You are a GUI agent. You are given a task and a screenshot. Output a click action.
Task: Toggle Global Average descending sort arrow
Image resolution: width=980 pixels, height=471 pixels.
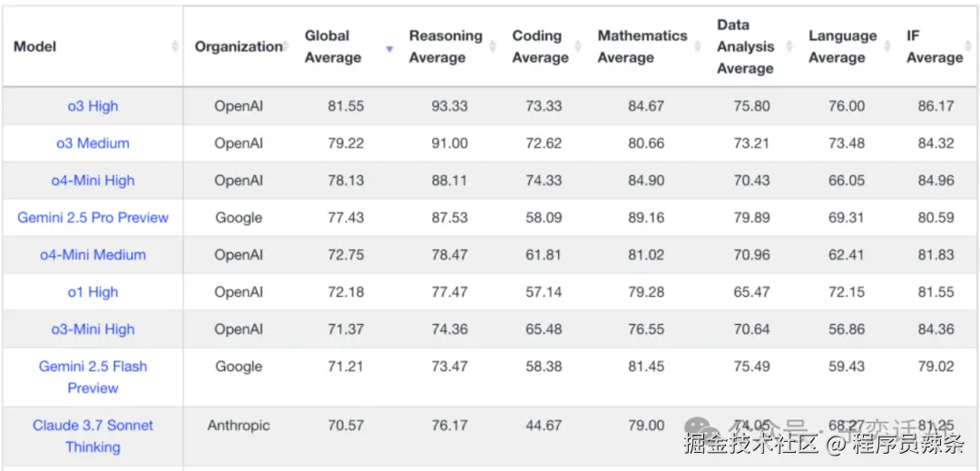(x=389, y=49)
